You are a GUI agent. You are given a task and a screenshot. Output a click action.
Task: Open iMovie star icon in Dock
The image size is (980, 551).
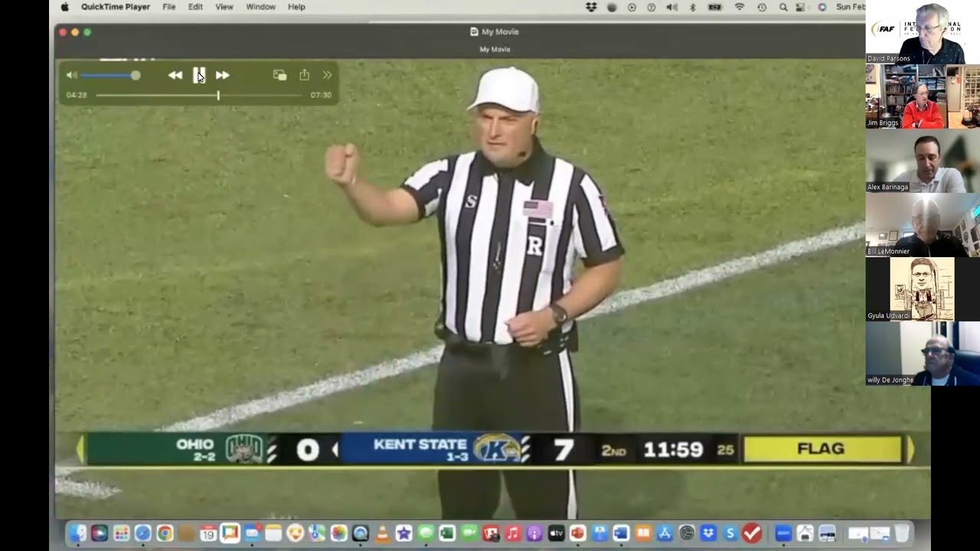click(x=403, y=533)
